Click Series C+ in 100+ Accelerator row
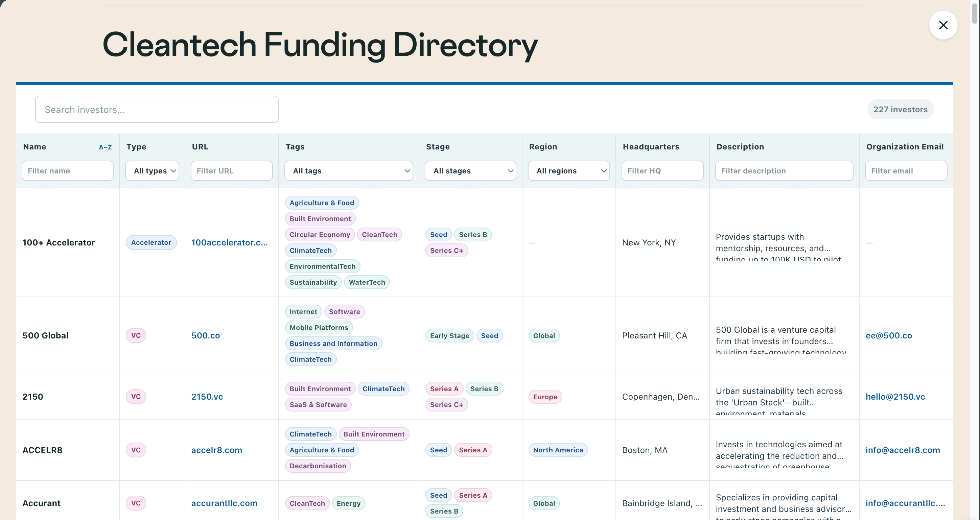980x520 pixels. 446,250
